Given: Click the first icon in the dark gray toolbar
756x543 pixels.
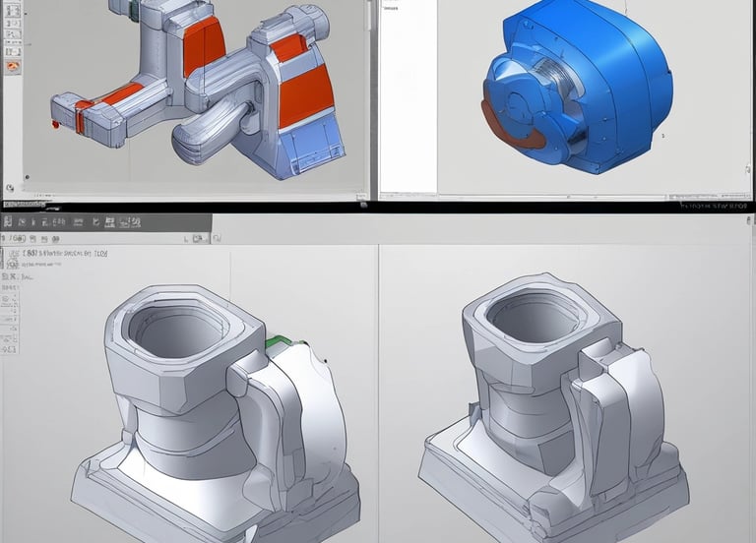Looking at the screenshot, I should (8, 222).
